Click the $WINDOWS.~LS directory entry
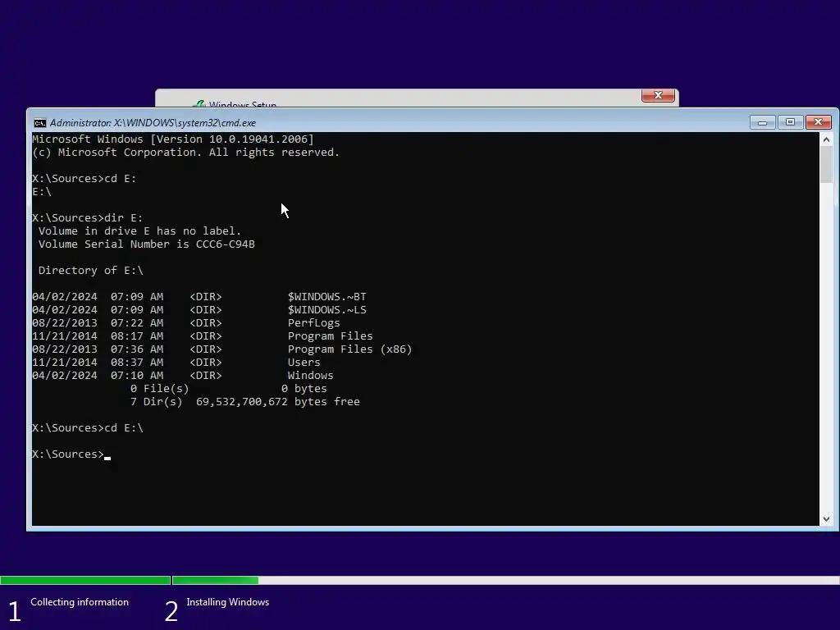The image size is (840, 630). [326, 309]
